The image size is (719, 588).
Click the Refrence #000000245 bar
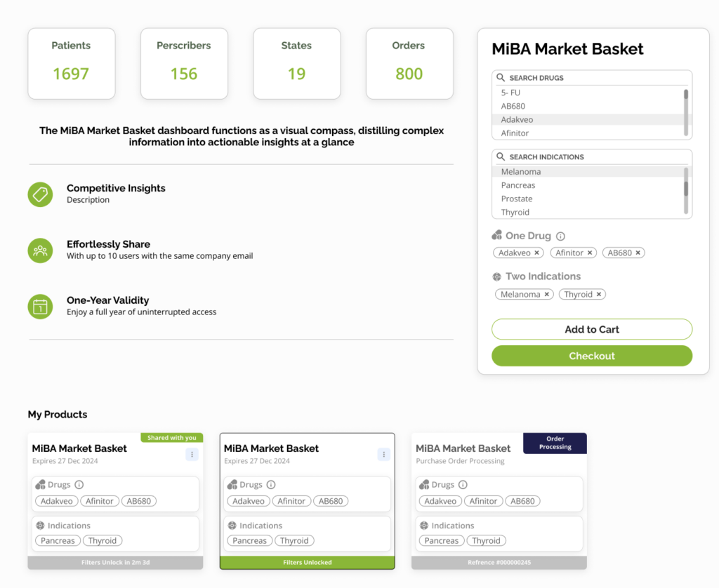coord(499,562)
